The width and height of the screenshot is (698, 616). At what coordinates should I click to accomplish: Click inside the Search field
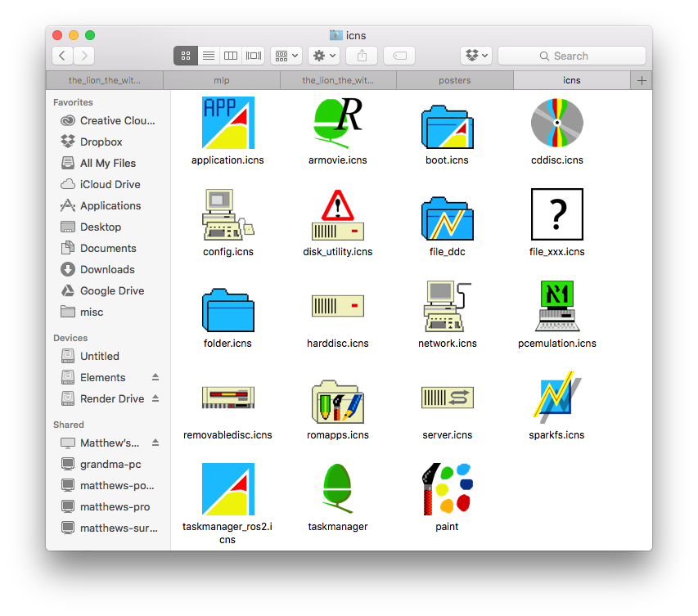tap(571, 56)
